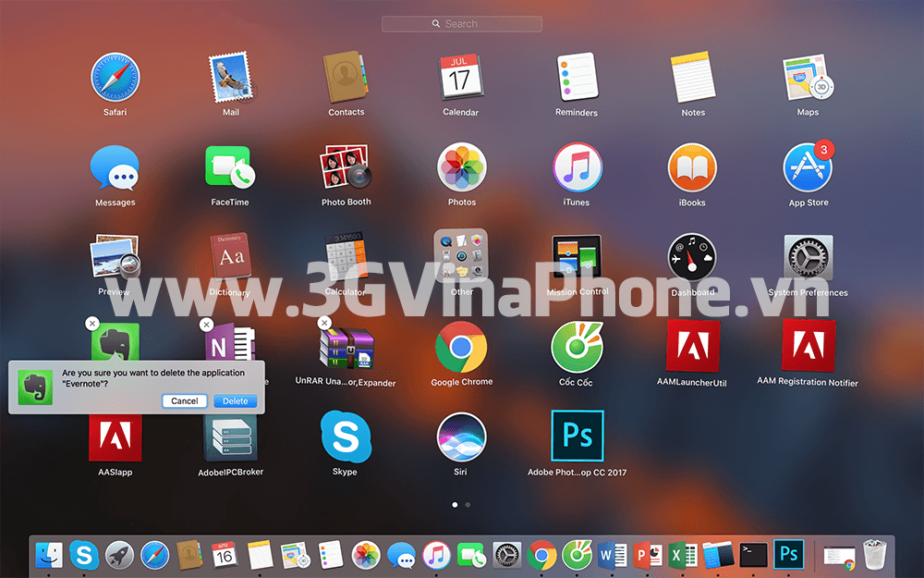Viewport: 924px width, 578px height.
Task: Launch Mail from the Launchpad grid
Action: point(231,78)
